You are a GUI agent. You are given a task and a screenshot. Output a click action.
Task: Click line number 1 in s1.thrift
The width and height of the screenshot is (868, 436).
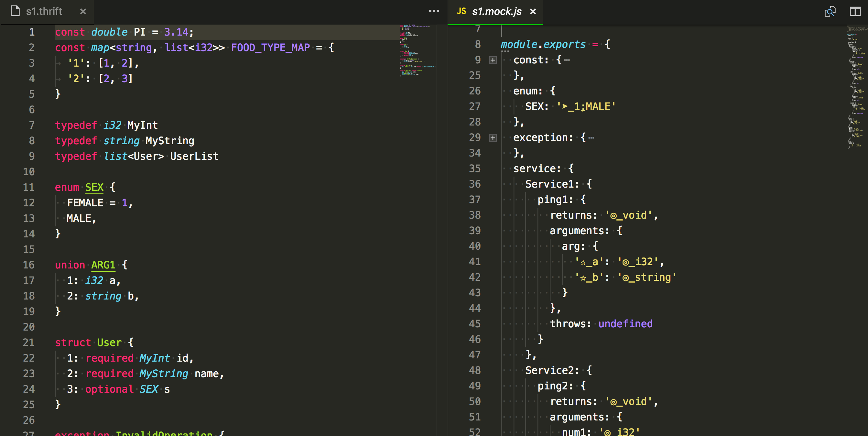(x=32, y=32)
